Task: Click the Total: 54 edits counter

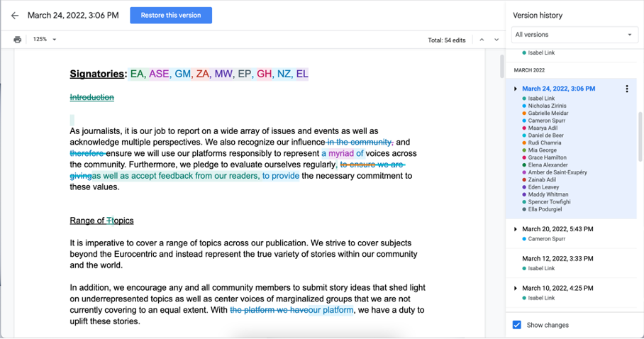Action: (446, 40)
